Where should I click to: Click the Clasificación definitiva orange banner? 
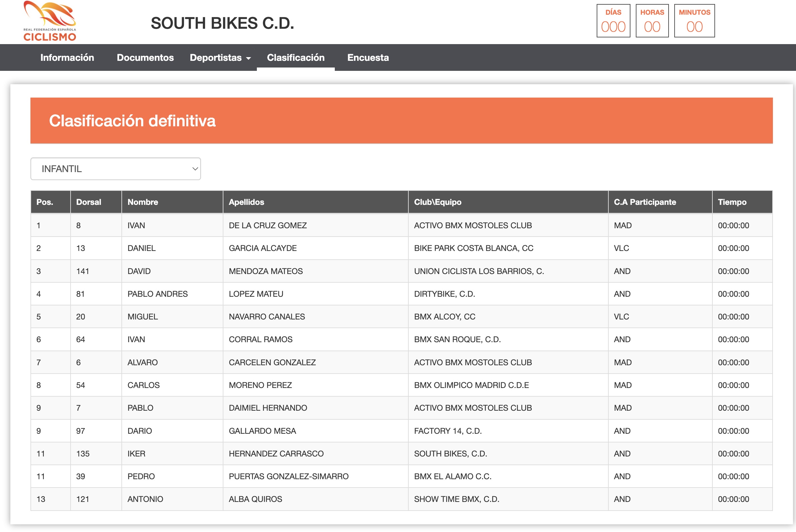[x=401, y=121]
